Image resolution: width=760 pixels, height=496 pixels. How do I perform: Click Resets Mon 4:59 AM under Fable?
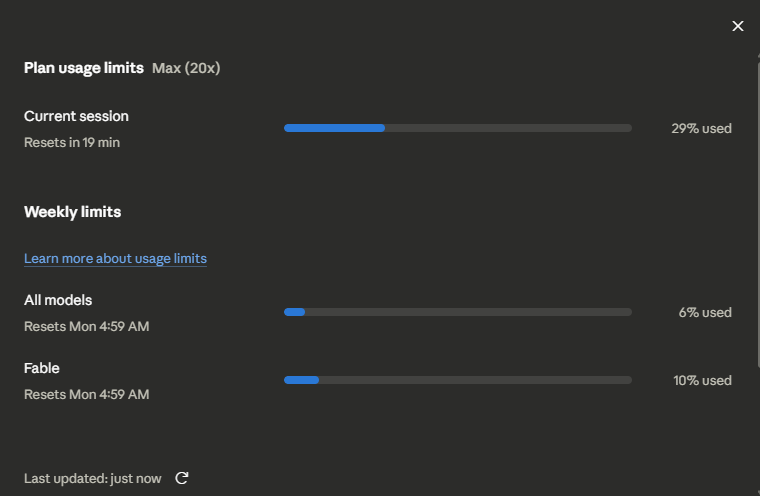(87, 395)
